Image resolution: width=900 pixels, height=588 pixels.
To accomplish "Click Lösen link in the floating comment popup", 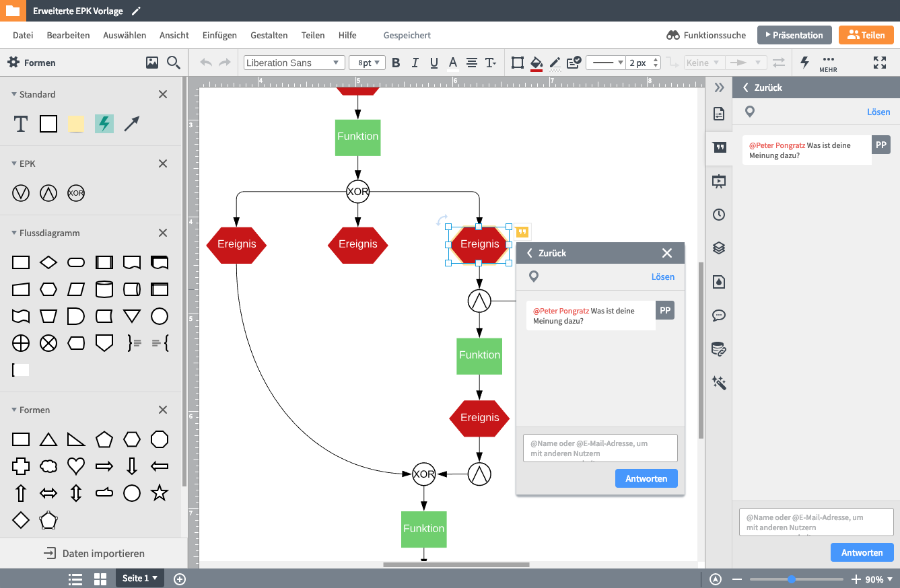I will (662, 277).
